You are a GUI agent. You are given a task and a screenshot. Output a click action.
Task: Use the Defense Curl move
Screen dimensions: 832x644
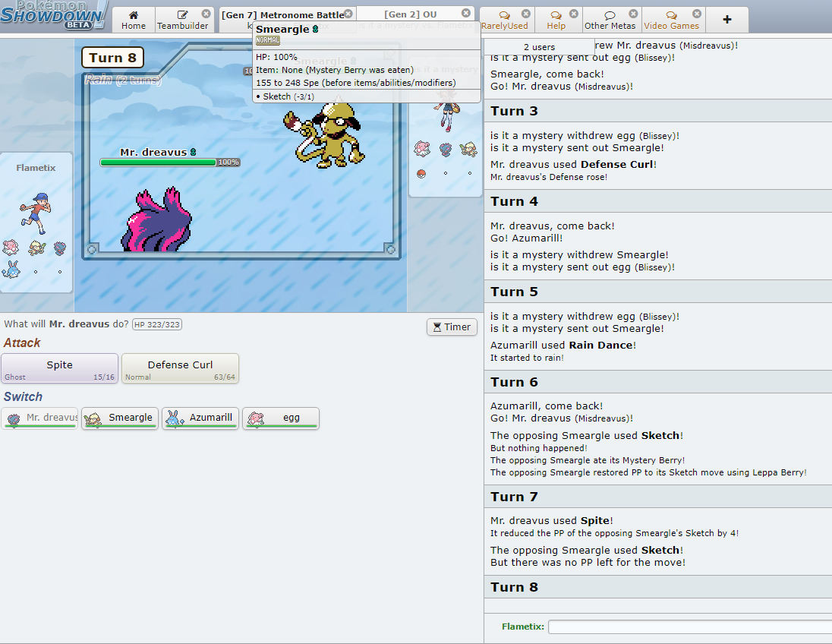pos(180,368)
